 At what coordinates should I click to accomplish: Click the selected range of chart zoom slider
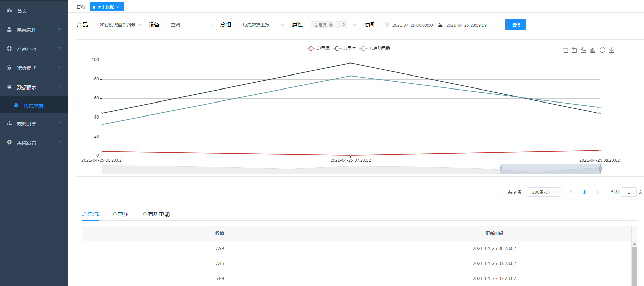tap(551, 169)
